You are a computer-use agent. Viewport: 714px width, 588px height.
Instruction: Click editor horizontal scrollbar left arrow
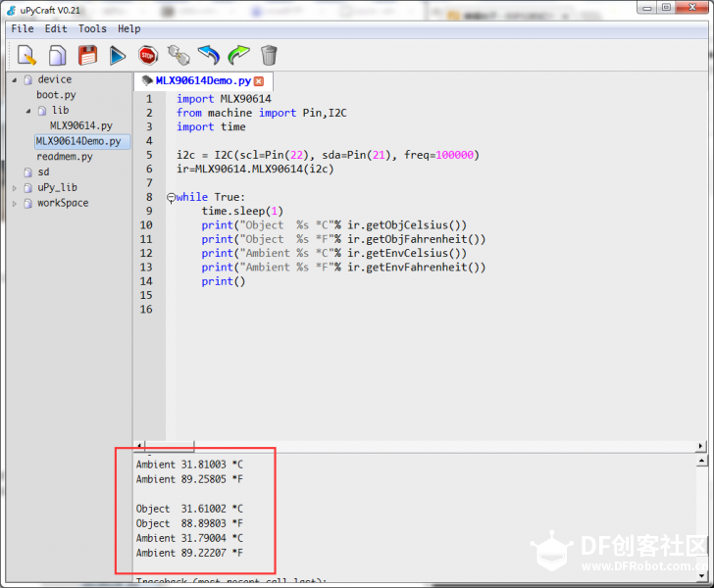point(139,446)
